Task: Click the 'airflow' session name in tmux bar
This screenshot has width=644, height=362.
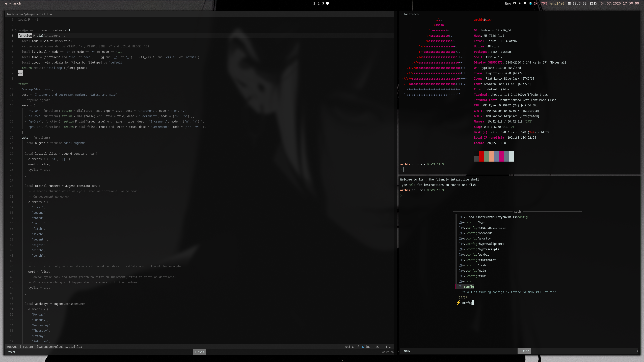Action: click(x=388, y=352)
